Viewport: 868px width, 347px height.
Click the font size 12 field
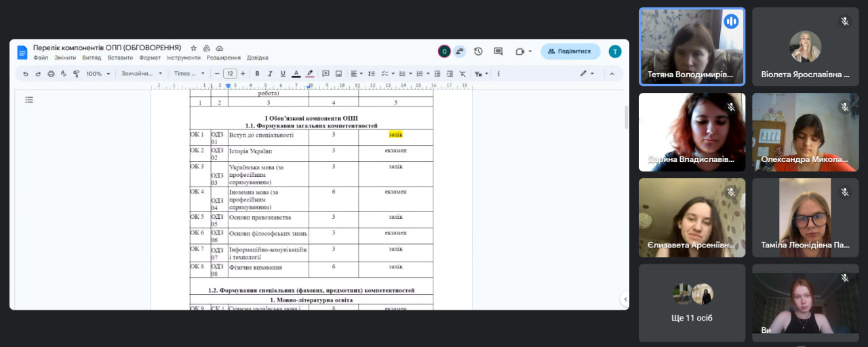pos(230,74)
